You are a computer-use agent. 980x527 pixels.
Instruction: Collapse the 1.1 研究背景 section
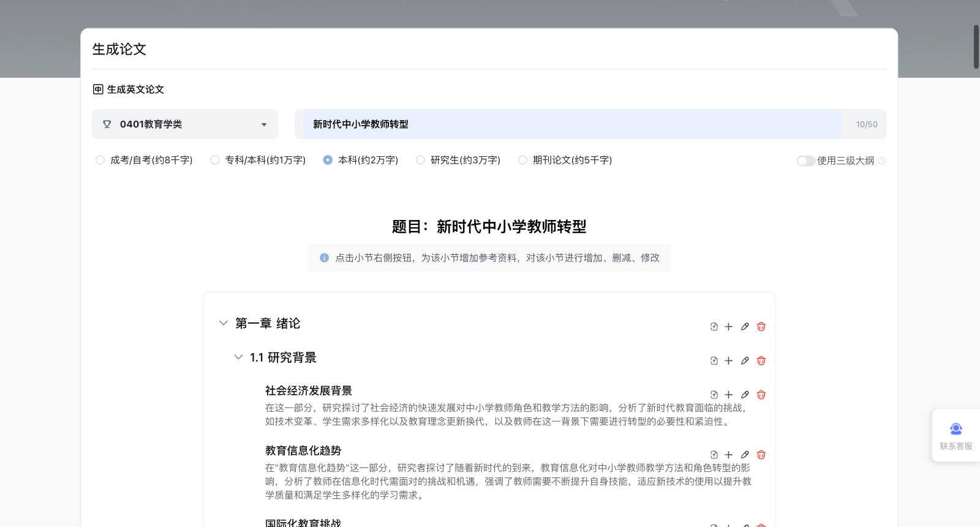238,357
